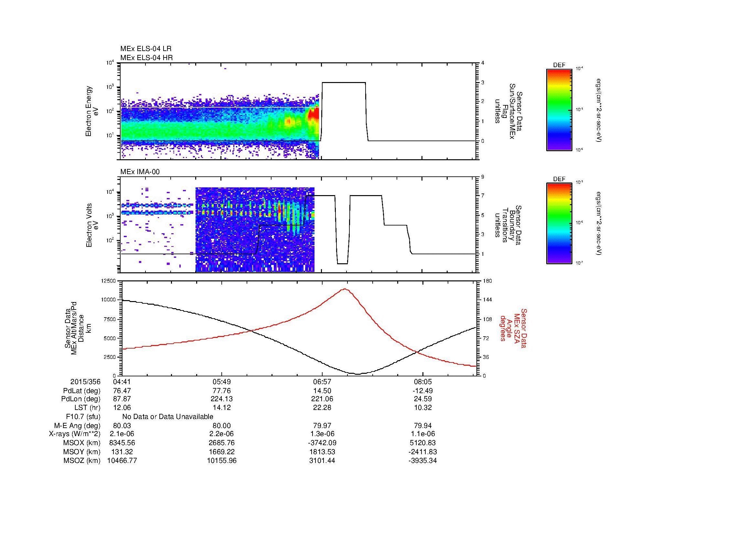
Task: Click the LST value 22.28
Action: click(322, 407)
